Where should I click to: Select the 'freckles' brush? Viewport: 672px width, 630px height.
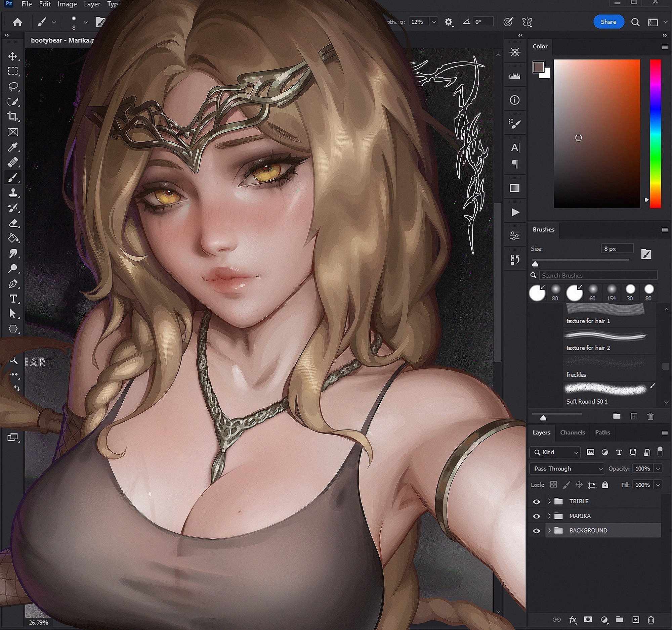click(x=610, y=368)
